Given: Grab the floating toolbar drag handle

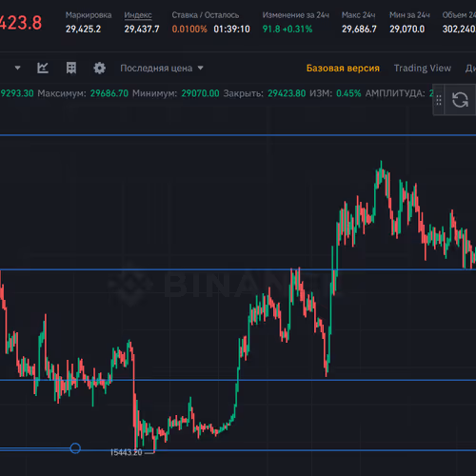Looking at the screenshot, I should click(x=439, y=100).
